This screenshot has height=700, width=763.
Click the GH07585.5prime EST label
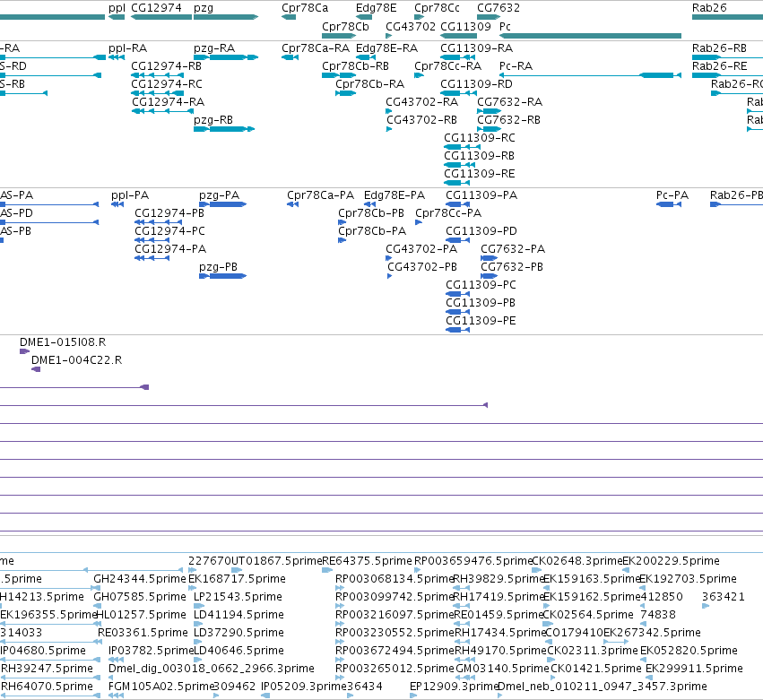click(140, 597)
